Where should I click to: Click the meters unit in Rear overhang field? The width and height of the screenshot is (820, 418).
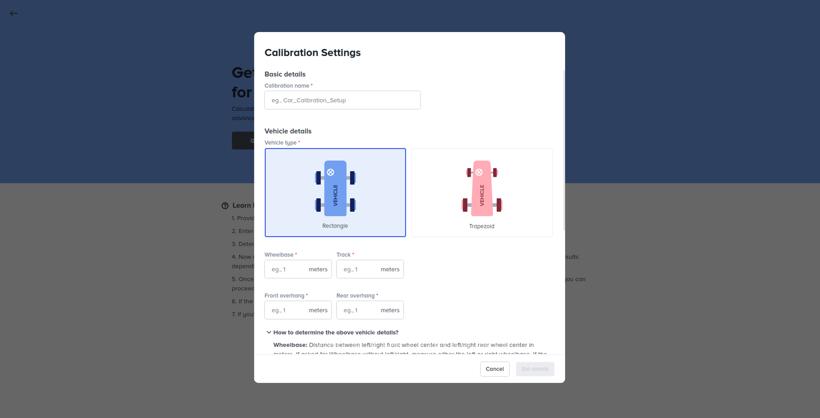tap(390, 310)
